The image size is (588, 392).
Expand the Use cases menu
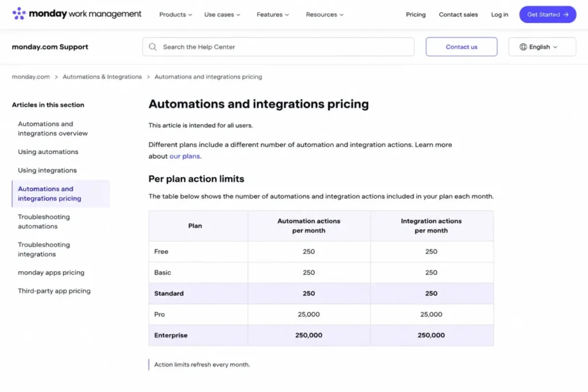pos(222,14)
